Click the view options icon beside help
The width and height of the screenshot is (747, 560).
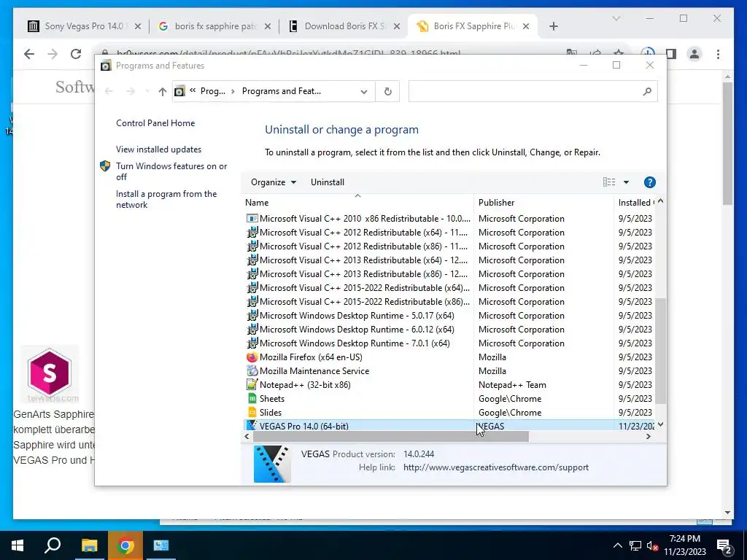coord(609,182)
